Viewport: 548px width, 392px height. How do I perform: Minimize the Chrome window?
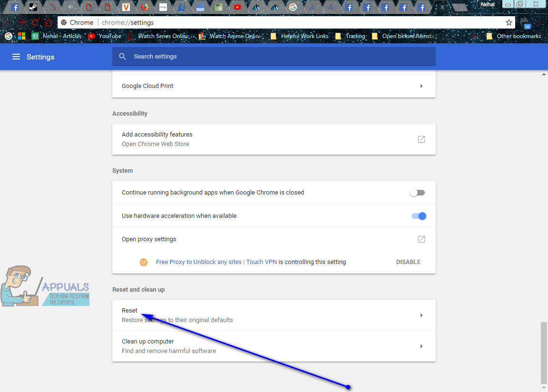(x=508, y=4)
